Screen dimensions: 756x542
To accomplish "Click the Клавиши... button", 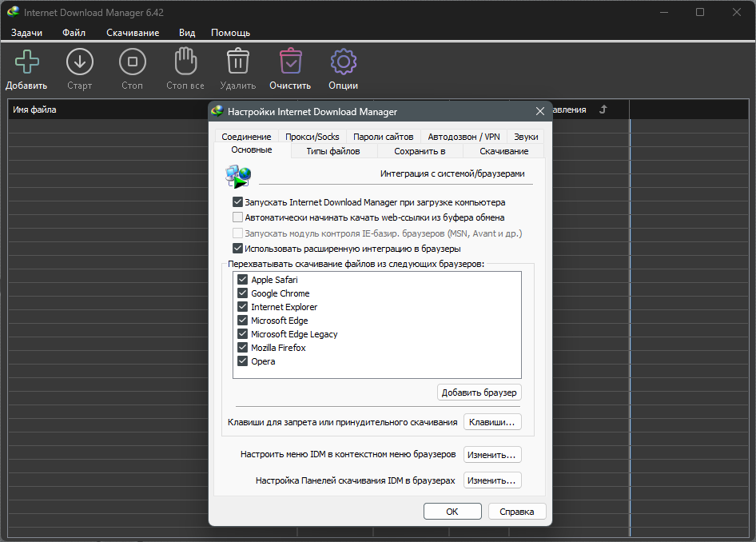I will pyautogui.click(x=492, y=422).
